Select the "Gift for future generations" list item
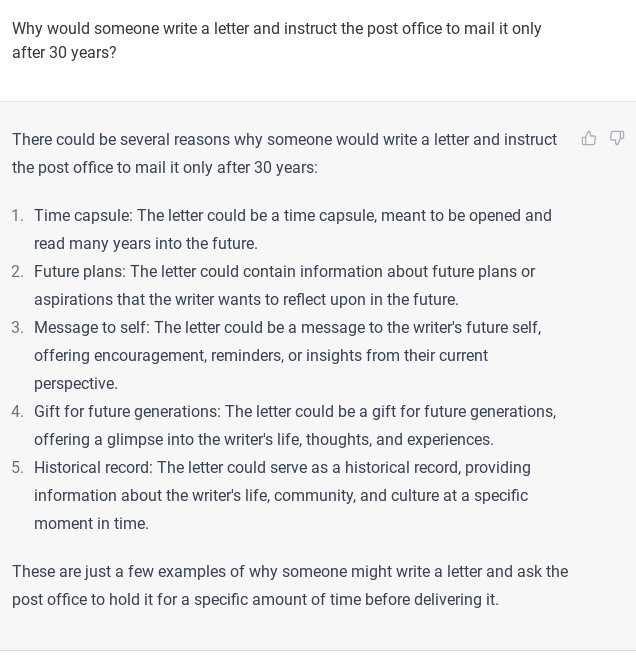 coord(294,412)
